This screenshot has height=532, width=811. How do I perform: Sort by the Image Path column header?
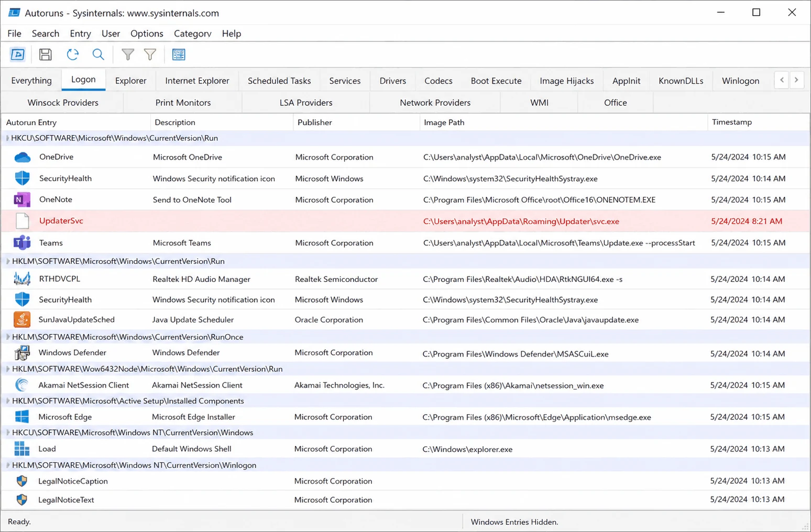(x=563, y=122)
